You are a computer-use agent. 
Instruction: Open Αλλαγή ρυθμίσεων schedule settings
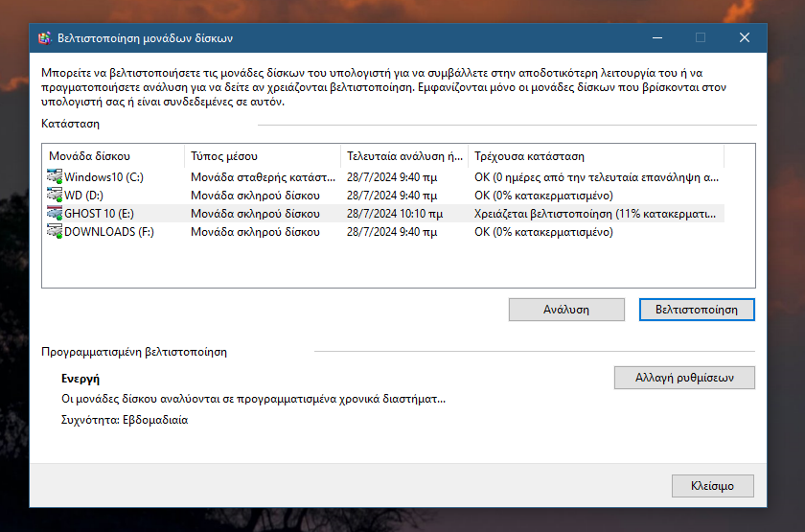click(684, 378)
